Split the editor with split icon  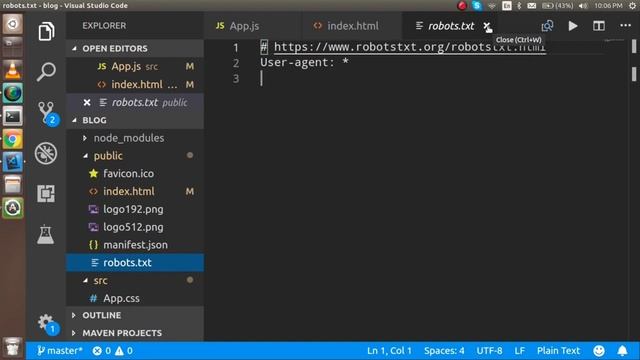tap(599, 26)
